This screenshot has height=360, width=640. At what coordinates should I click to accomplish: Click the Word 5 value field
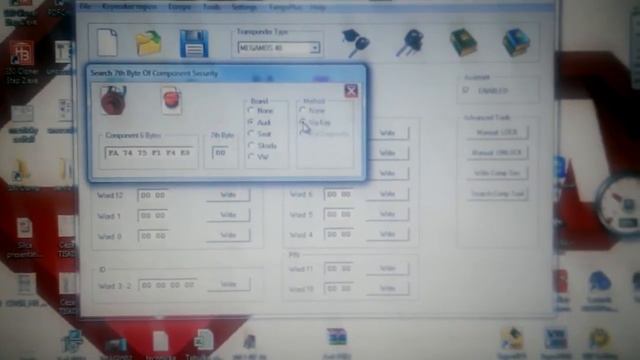(x=339, y=214)
